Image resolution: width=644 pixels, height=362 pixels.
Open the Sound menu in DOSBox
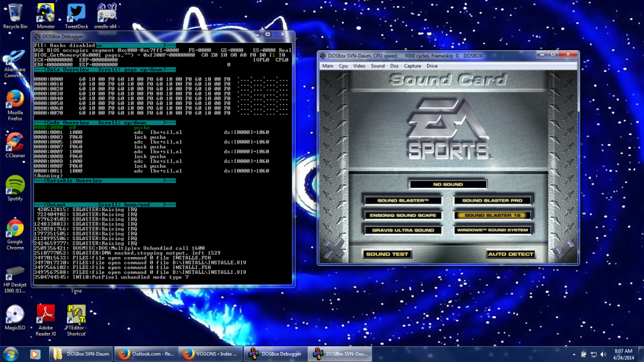(x=377, y=66)
